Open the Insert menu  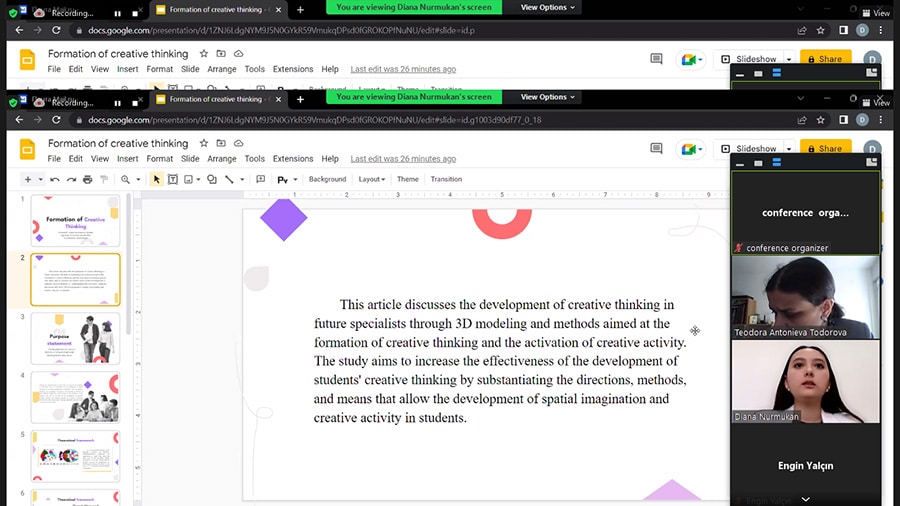point(127,158)
